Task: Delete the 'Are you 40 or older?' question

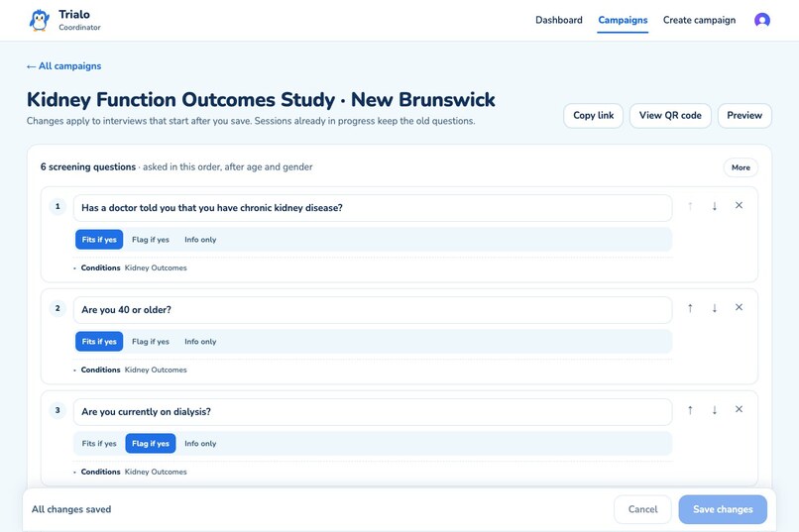Action: (x=739, y=307)
